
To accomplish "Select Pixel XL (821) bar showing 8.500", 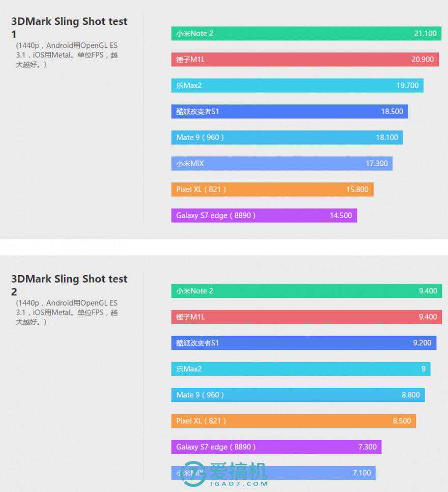I will pos(293,421).
